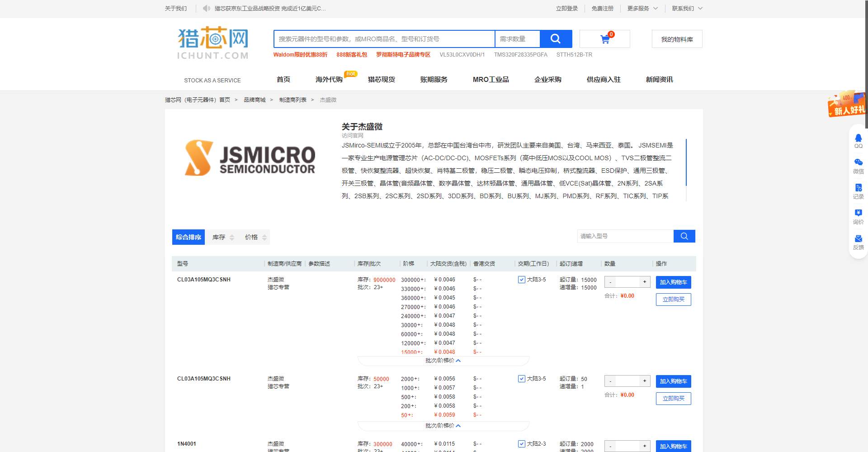
Task: Open the 1N4001 part number
Action: 187,444
